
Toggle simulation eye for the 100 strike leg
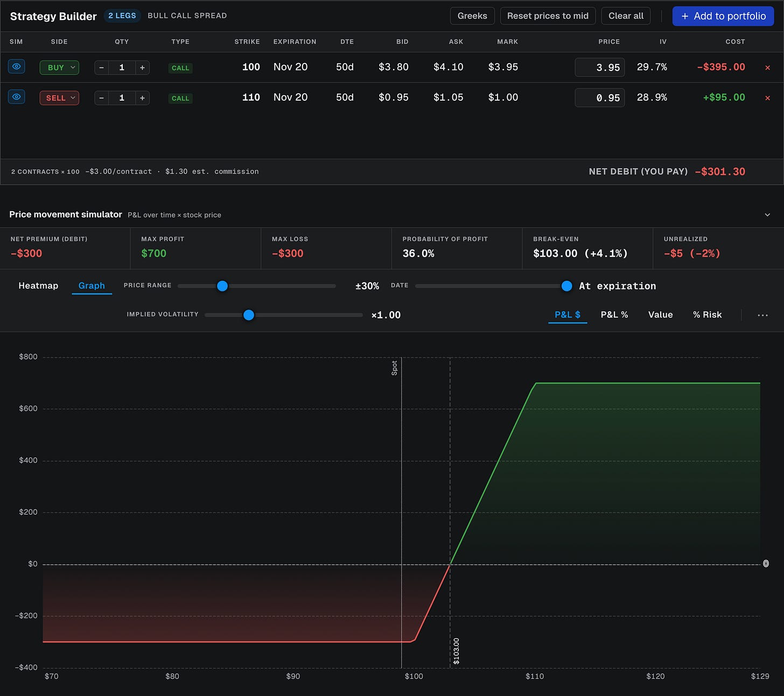[x=17, y=67]
